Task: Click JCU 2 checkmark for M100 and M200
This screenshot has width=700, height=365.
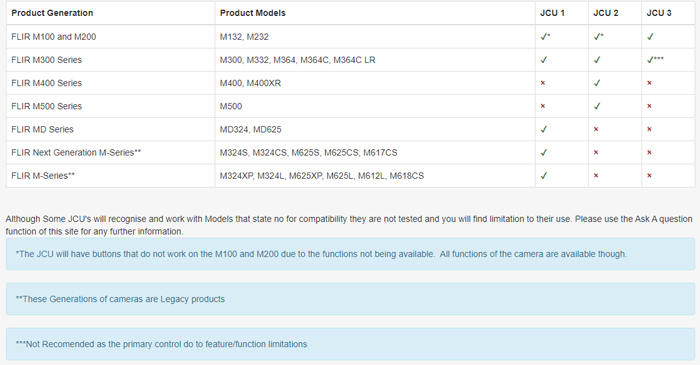Action: 597,37
